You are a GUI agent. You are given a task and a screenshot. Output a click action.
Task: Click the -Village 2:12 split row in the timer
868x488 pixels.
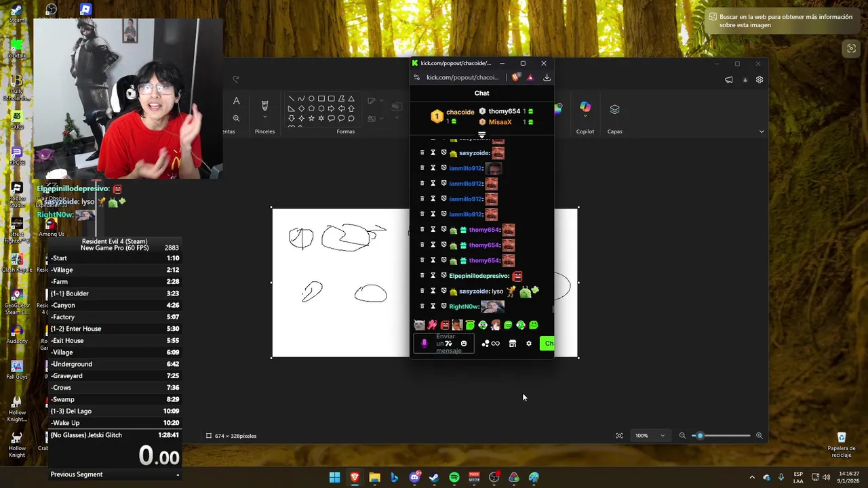tap(114, 270)
